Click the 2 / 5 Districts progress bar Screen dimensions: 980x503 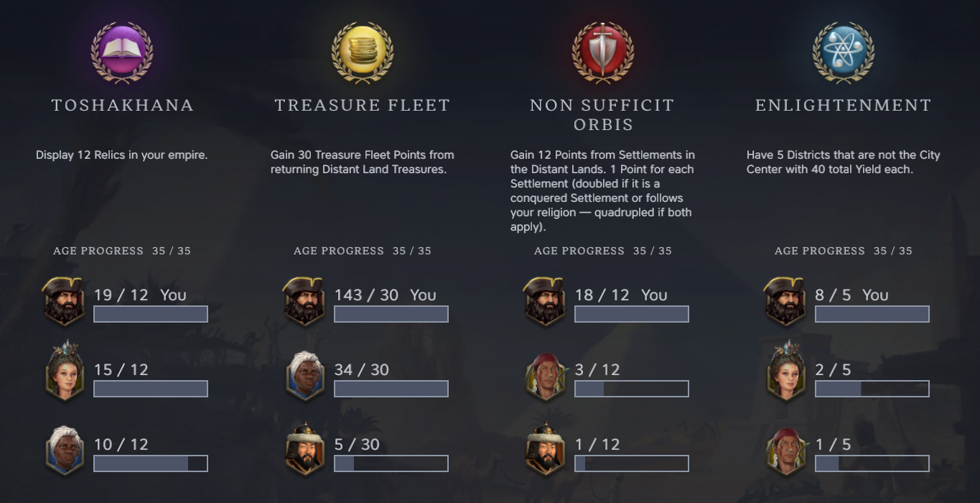pyautogui.click(x=872, y=389)
